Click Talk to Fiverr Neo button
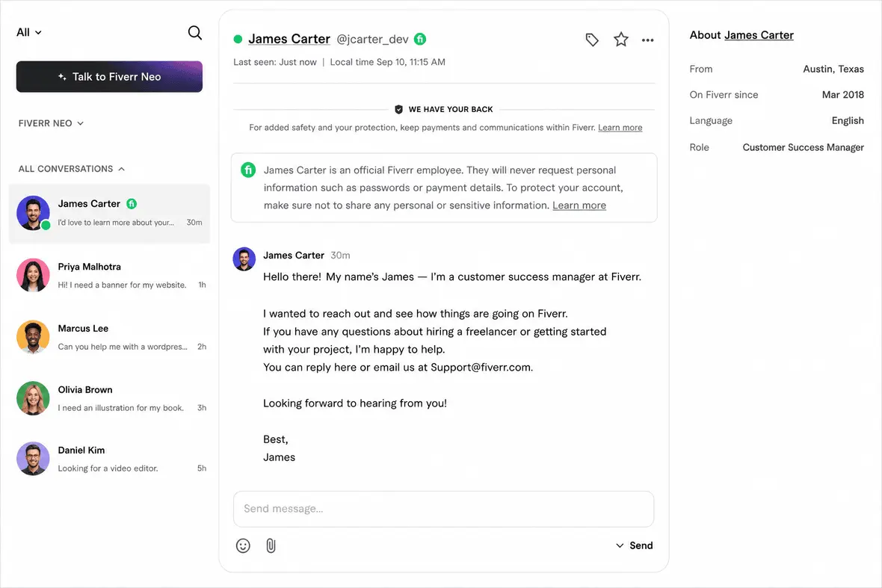This screenshot has height=588, width=882. pyautogui.click(x=109, y=76)
